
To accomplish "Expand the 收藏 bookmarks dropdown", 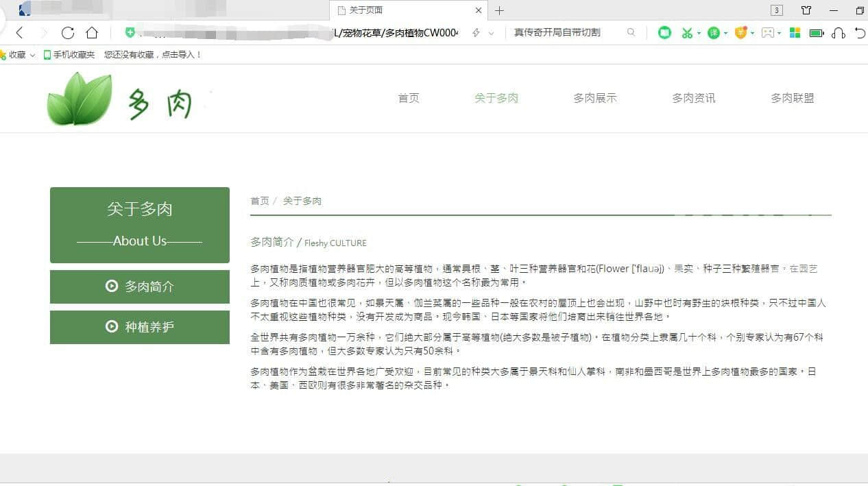I will [32, 55].
